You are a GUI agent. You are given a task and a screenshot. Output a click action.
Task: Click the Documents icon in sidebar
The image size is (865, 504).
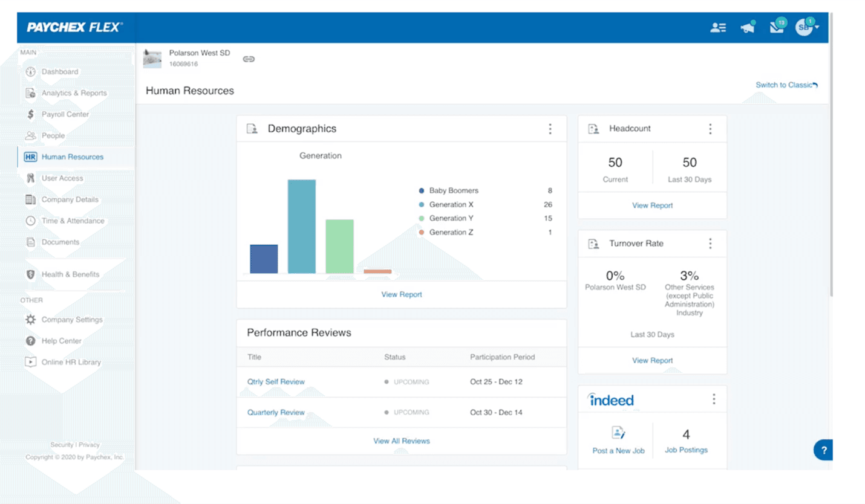point(31,242)
